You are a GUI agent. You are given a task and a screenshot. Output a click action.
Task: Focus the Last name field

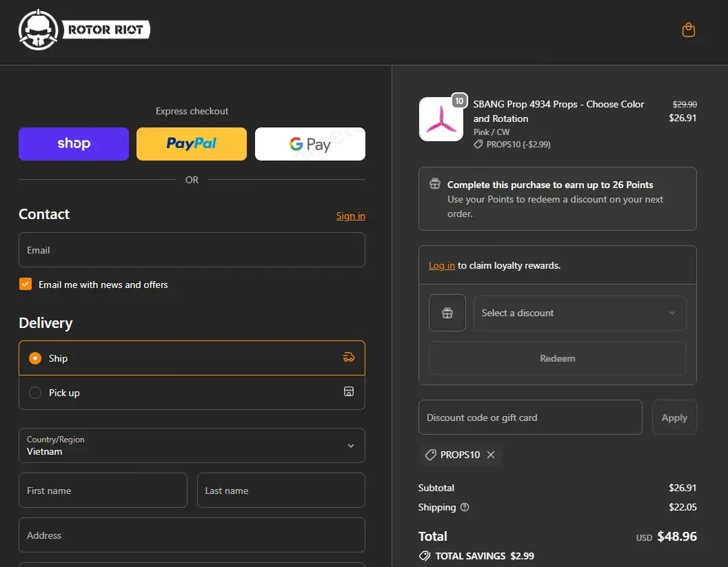coord(281,491)
